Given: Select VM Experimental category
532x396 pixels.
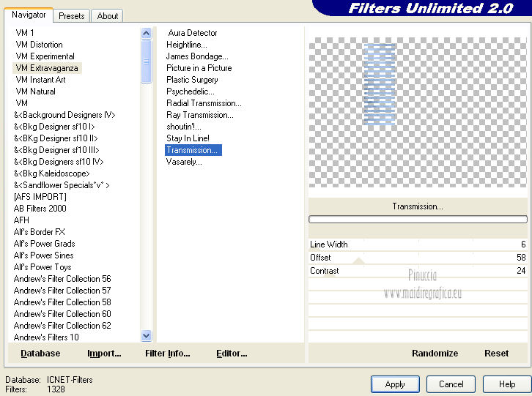Looking at the screenshot, I should tap(45, 56).
